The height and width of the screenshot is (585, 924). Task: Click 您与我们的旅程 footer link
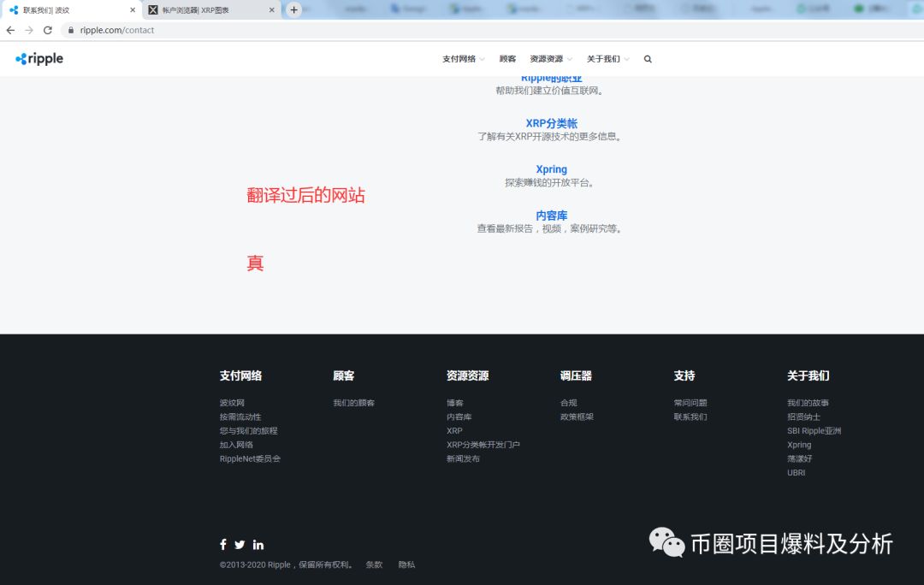coord(249,431)
